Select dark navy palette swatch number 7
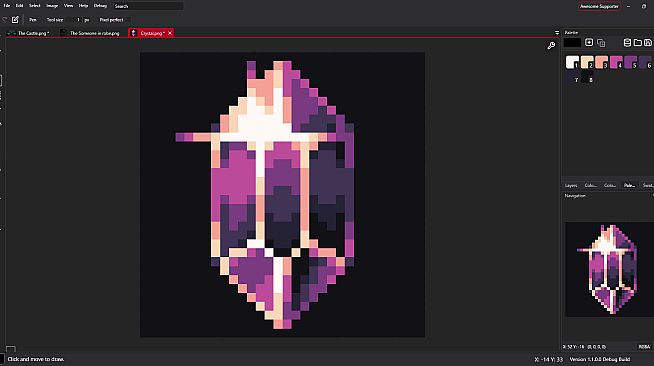 [572, 77]
